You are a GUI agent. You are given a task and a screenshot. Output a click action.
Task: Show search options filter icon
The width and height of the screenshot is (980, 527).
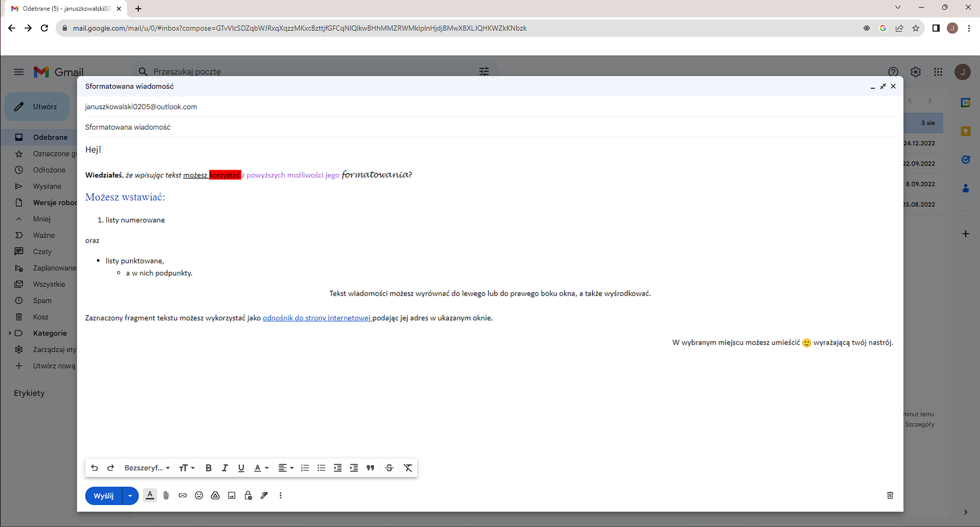pyautogui.click(x=484, y=71)
